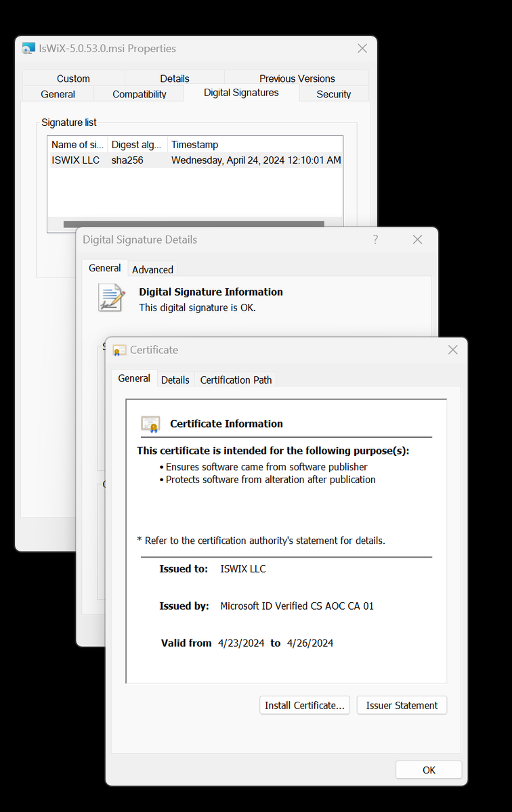Click the Wednesday, April 24, 2024 timestamp
The image size is (512, 812).
(256, 160)
